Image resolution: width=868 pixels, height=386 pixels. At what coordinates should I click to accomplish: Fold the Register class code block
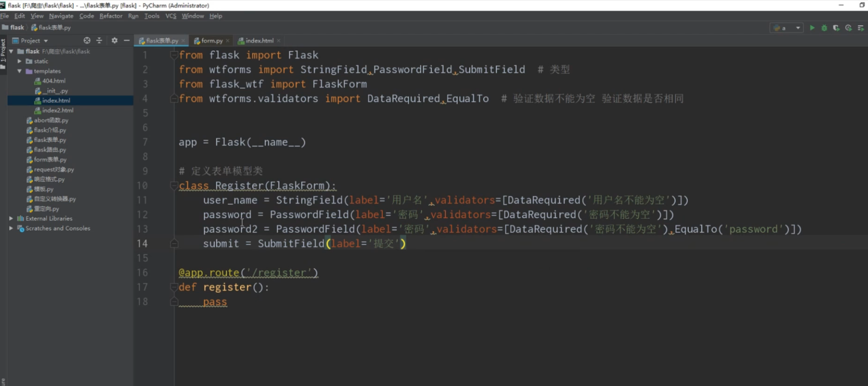pos(174,185)
